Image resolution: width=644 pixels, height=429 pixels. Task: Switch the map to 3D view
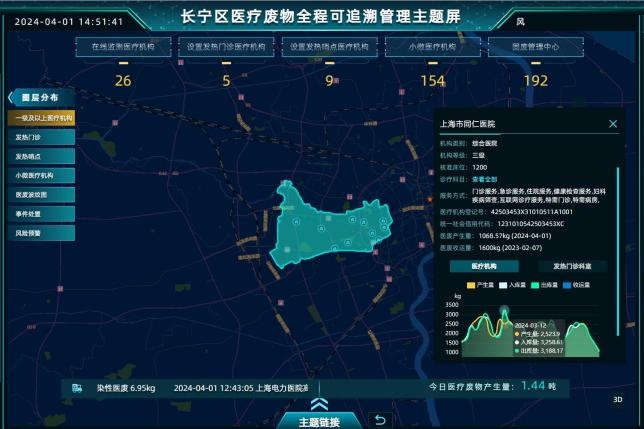pyautogui.click(x=618, y=399)
